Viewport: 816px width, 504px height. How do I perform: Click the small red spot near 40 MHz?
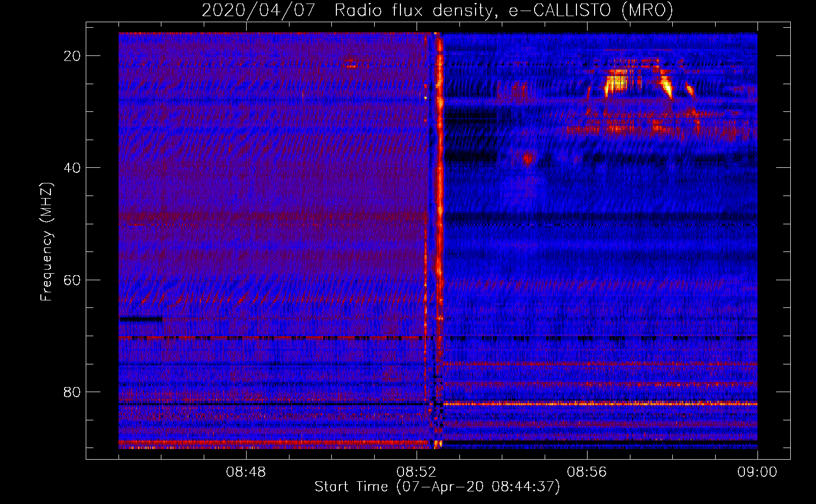pos(528,159)
